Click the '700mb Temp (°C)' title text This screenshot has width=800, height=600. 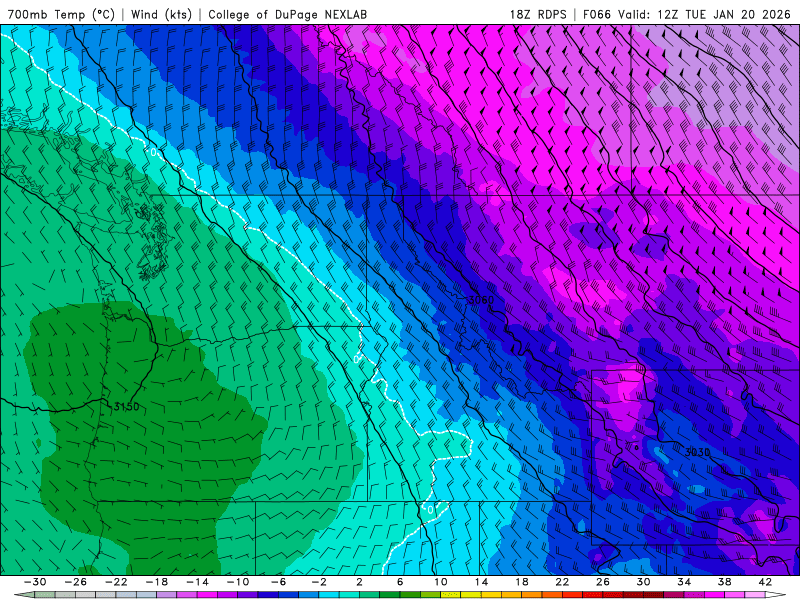click(x=61, y=14)
